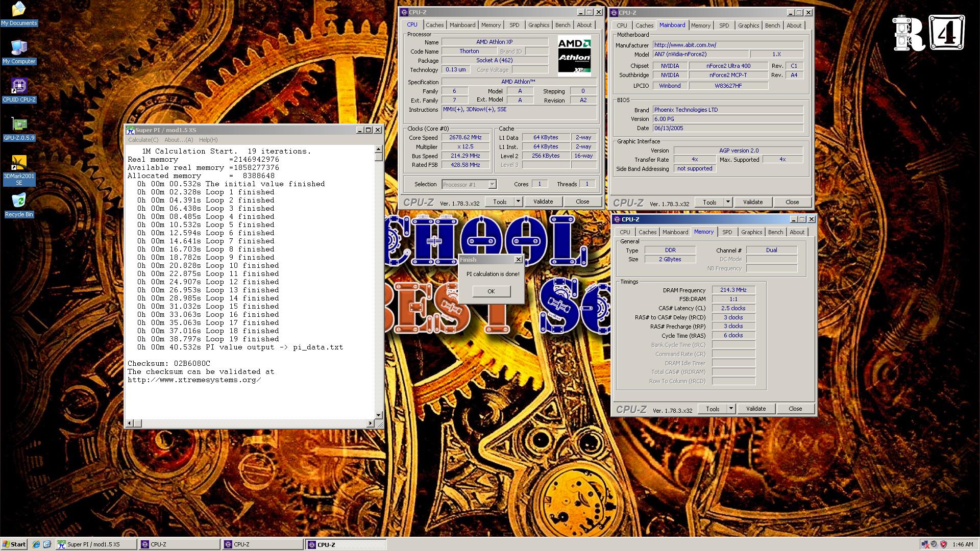Select the CPUID CPU-Z desktop shortcut

(19, 90)
